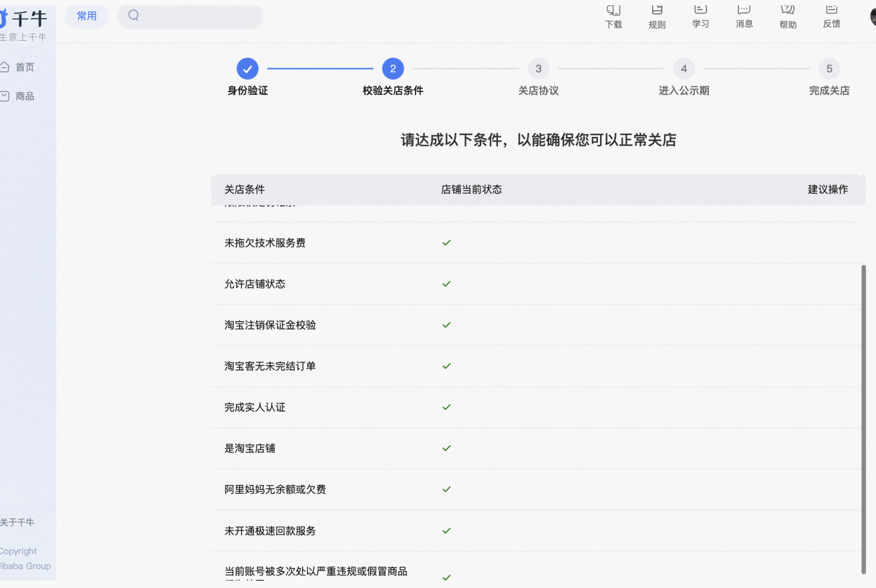Viewport: 876px width, 588px height.
Task: Select step 4 进入公示期 in the wizard
Action: click(x=684, y=68)
